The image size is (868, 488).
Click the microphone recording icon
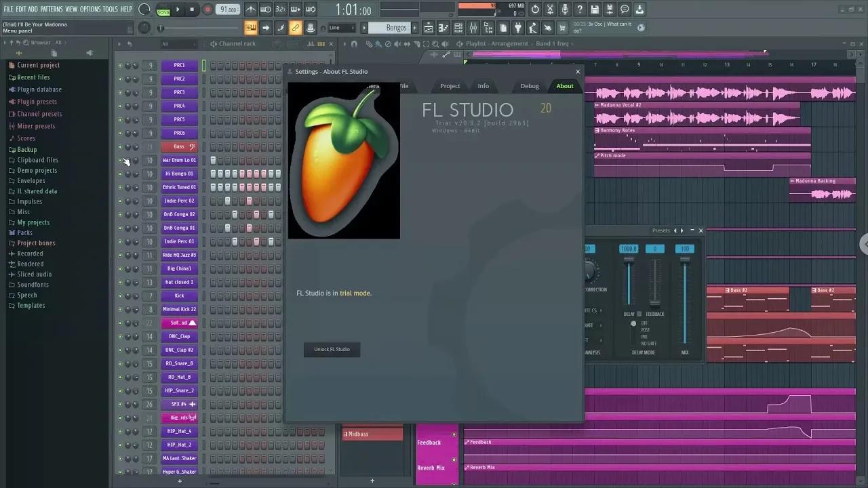[x=565, y=9]
